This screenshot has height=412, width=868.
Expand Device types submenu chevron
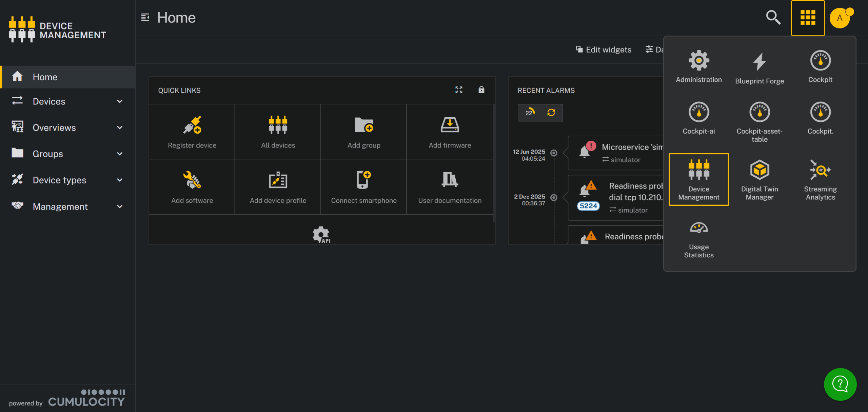(x=120, y=180)
